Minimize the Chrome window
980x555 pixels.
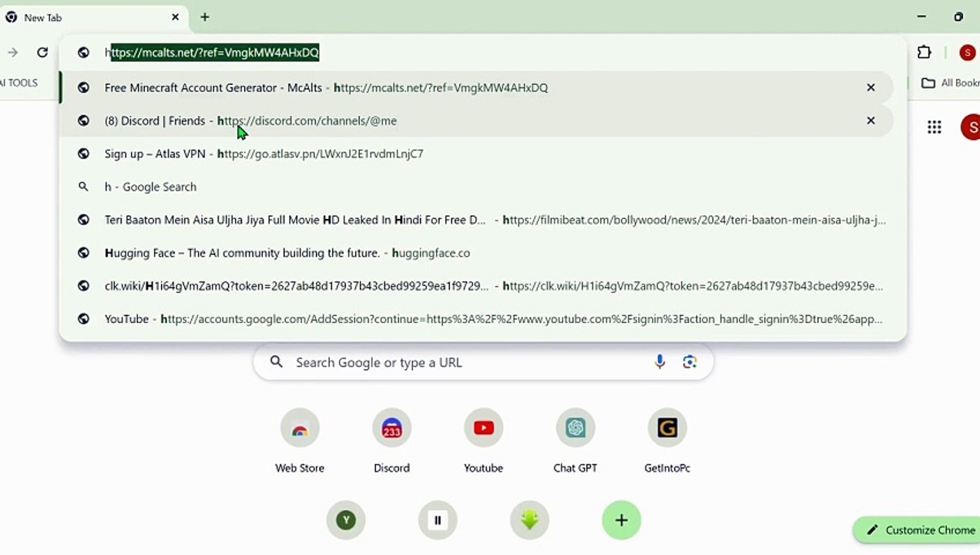[921, 17]
